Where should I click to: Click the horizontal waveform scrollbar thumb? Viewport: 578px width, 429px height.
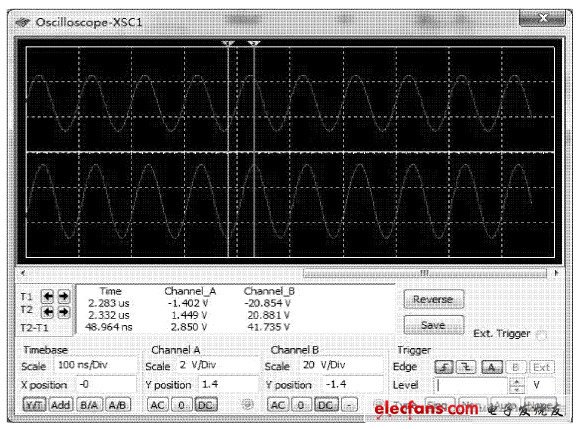(424, 273)
